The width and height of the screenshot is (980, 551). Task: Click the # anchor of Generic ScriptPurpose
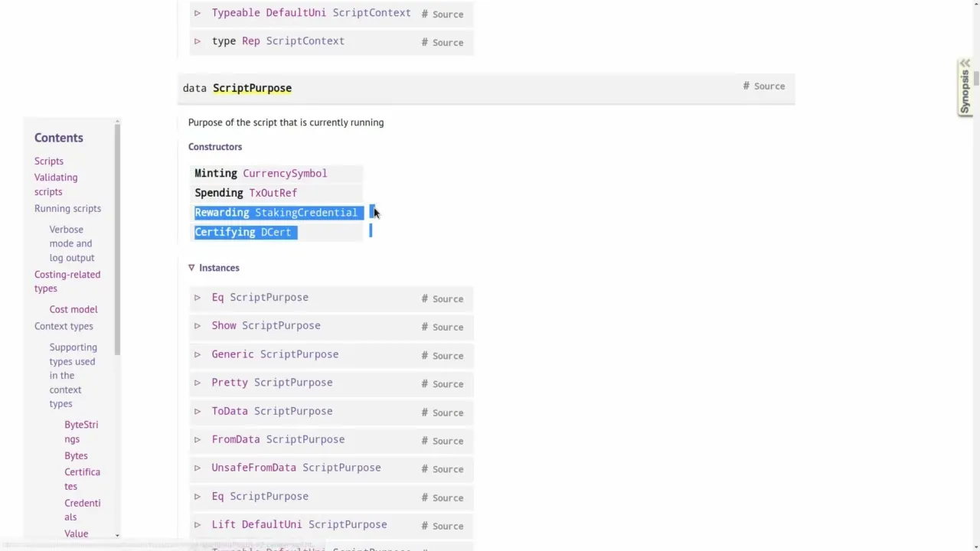pos(424,355)
